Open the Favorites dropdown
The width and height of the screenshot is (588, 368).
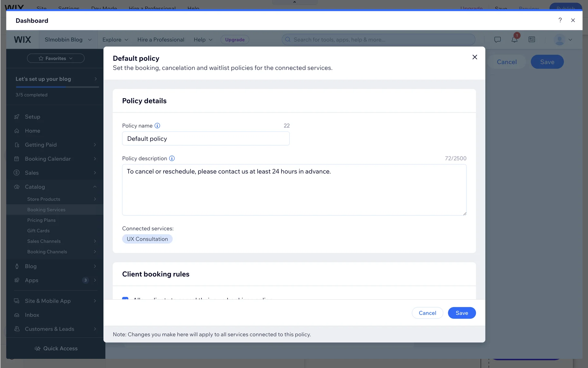[x=56, y=58]
